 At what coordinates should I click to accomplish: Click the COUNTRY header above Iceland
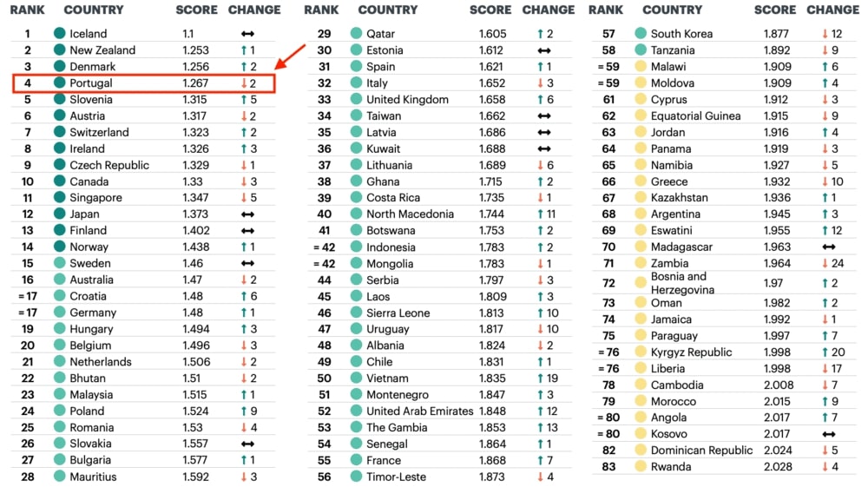[x=94, y=10]
